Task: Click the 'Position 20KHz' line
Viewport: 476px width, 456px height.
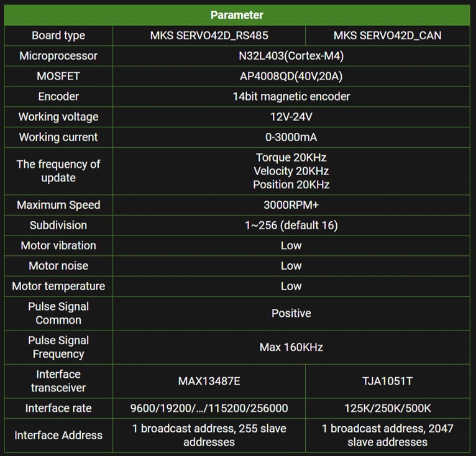Action: [x=291, y=185]
